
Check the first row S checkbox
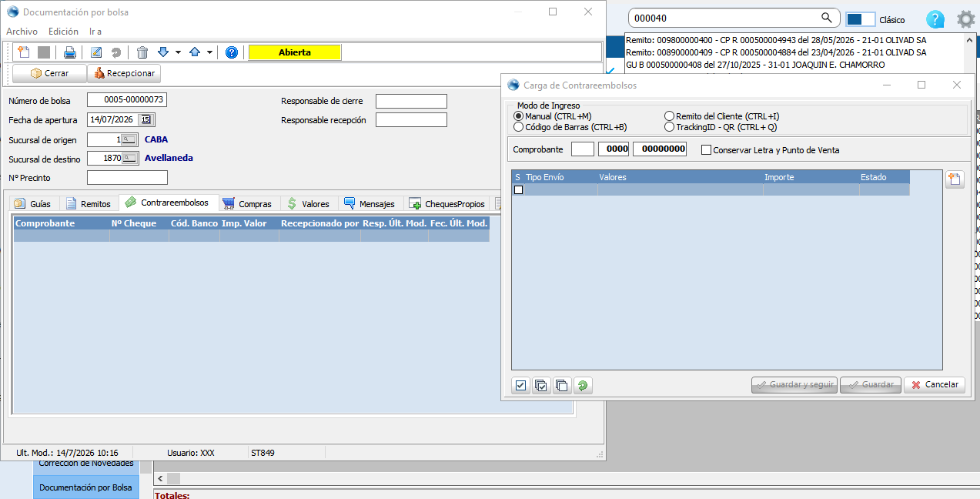(x=518, y=189)
